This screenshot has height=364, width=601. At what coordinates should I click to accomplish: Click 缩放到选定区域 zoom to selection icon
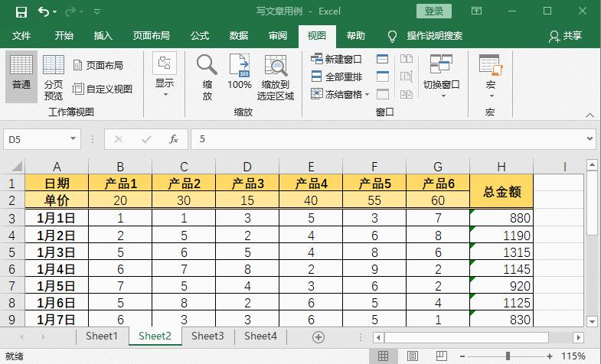click(x=276, y=77)
